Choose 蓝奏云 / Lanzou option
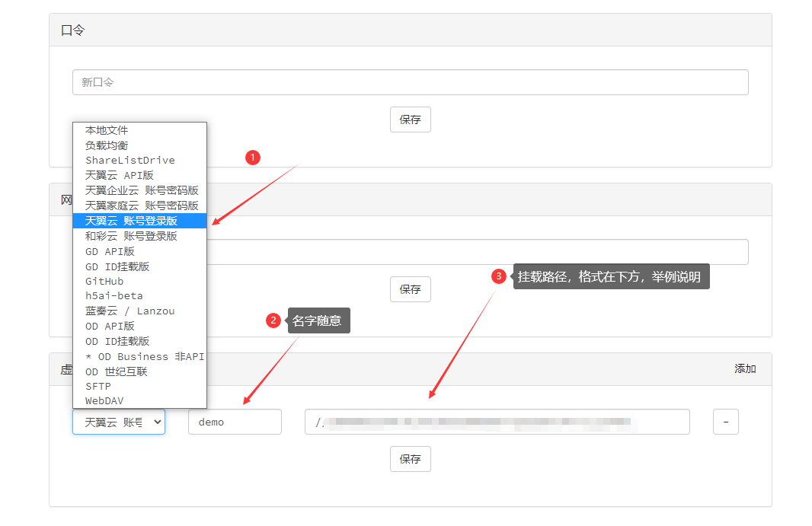Image resolution: width=812 pixels, height=526 pixels. (140, 311)
